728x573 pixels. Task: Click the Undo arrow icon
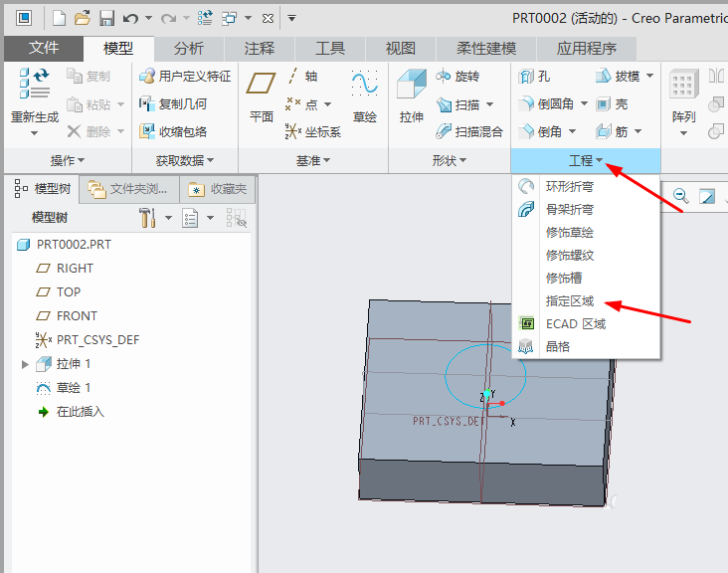click(x=130, y=18)
